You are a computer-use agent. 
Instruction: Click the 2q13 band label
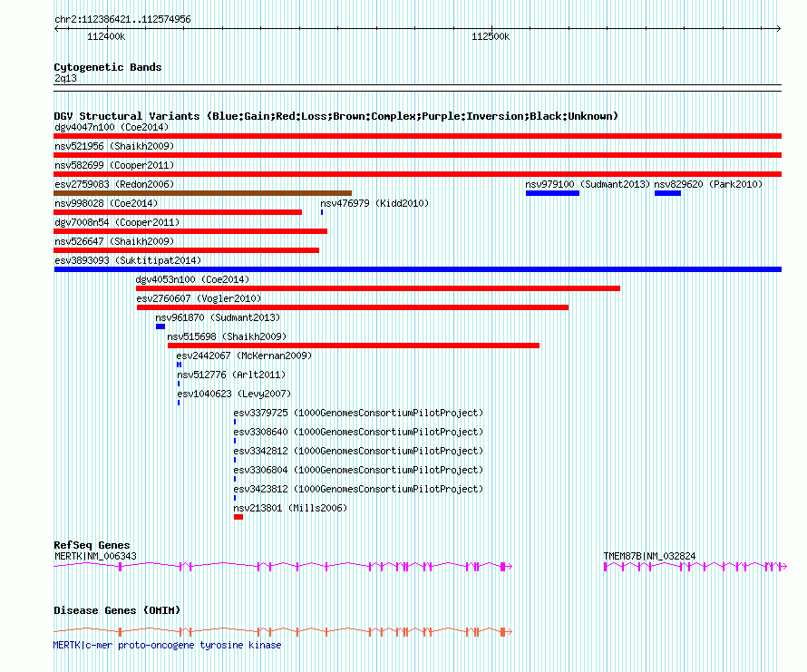pyautogui.click(x=65, y=78)
